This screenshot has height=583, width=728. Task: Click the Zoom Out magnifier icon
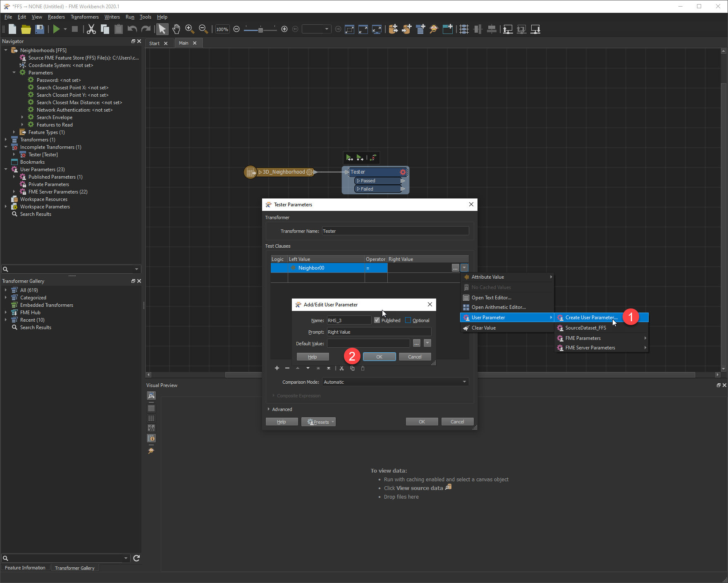pos(203,29)
